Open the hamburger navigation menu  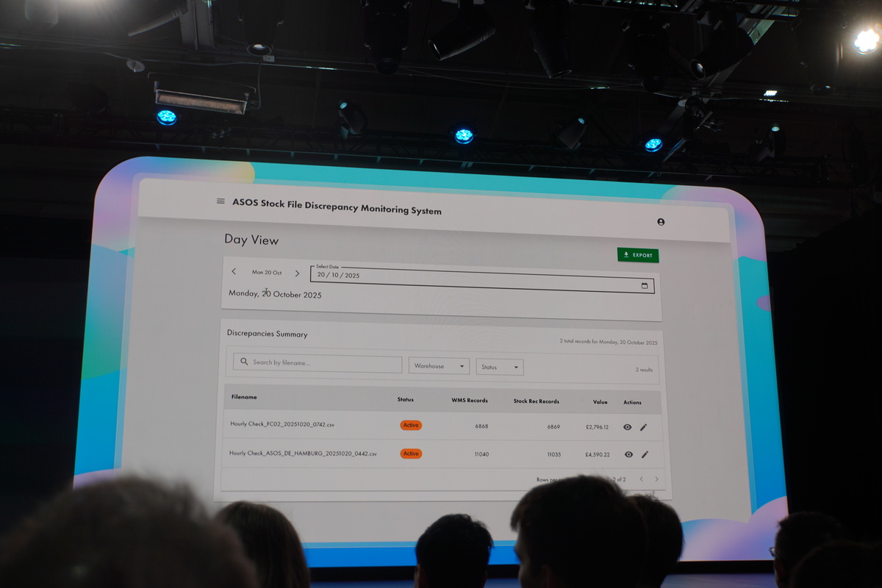click(x=220, y=201)
